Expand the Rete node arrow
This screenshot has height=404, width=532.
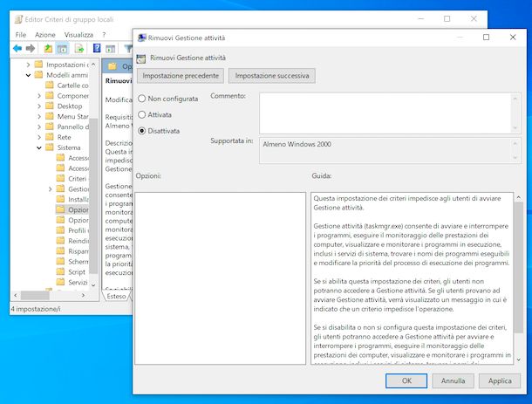[39, 137]
